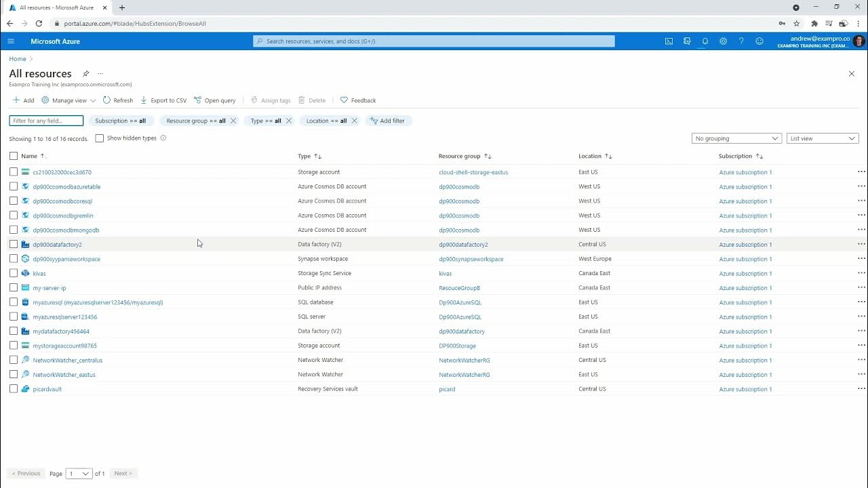Open the ellipsis next to All resources title
The height and width of the screenshot is (488, 868).
pyautogui.click(x=100, y=74)
